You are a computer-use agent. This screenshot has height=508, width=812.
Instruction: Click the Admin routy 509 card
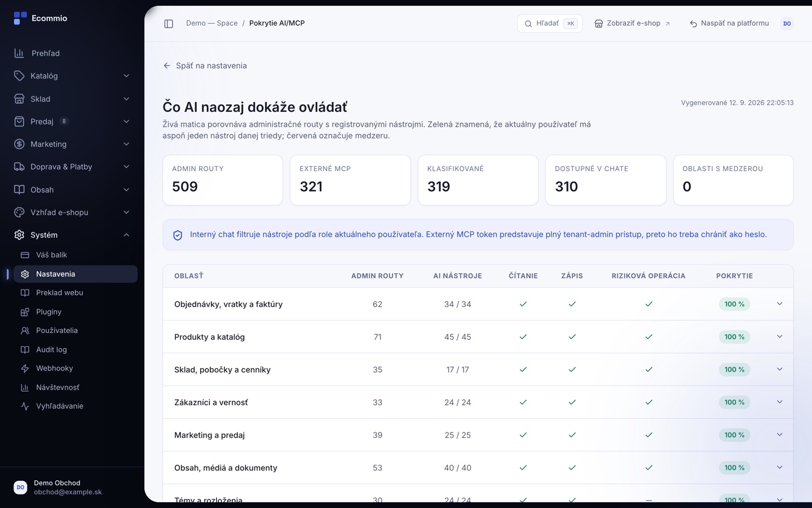tap(223, 180)
